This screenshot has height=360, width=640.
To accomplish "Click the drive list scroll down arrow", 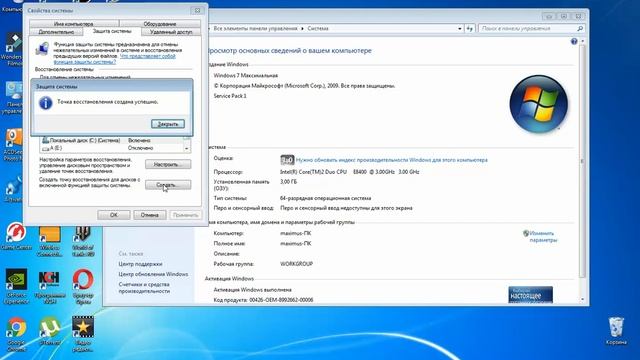I will [x=187, y=149].
